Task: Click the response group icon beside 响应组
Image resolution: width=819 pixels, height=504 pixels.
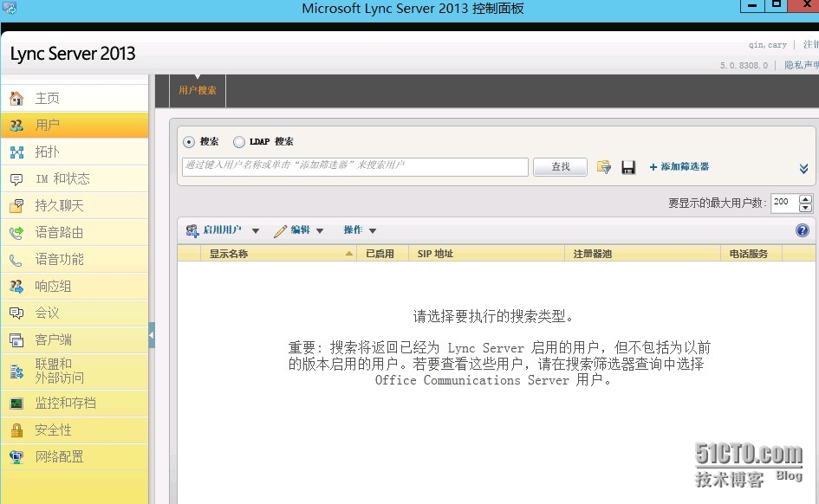Action: pos(16,287)
